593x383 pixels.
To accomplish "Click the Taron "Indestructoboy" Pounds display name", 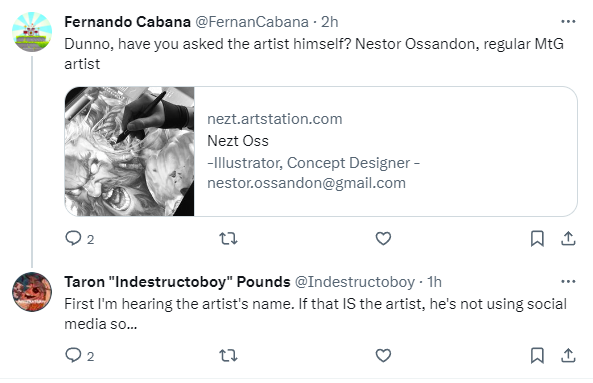I will (x=177, y=282).
